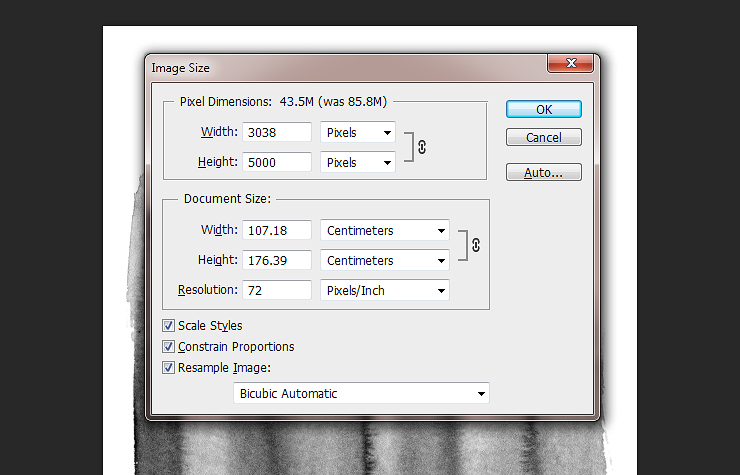Screen dimensions: 740x475
Task: Confirm with the OK button
Action: [x=544, y=109]
